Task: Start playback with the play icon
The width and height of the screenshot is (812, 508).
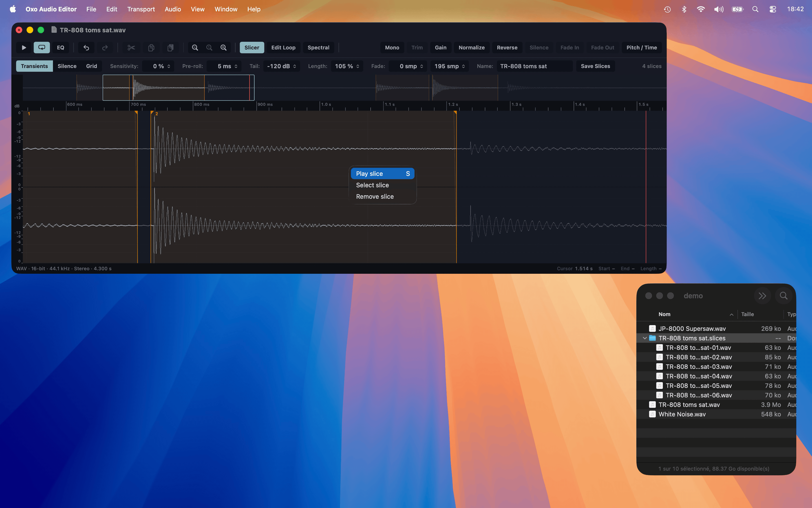Action: point(24,47)
